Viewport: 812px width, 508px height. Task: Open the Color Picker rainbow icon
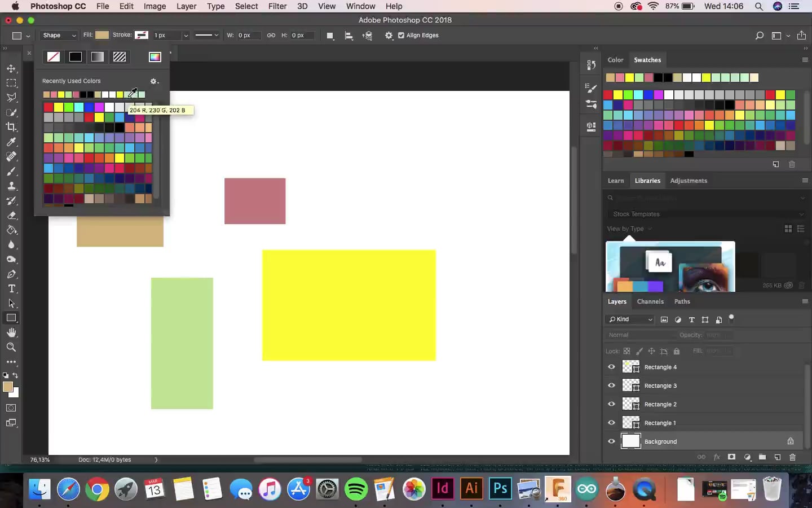tap(155, 56)
